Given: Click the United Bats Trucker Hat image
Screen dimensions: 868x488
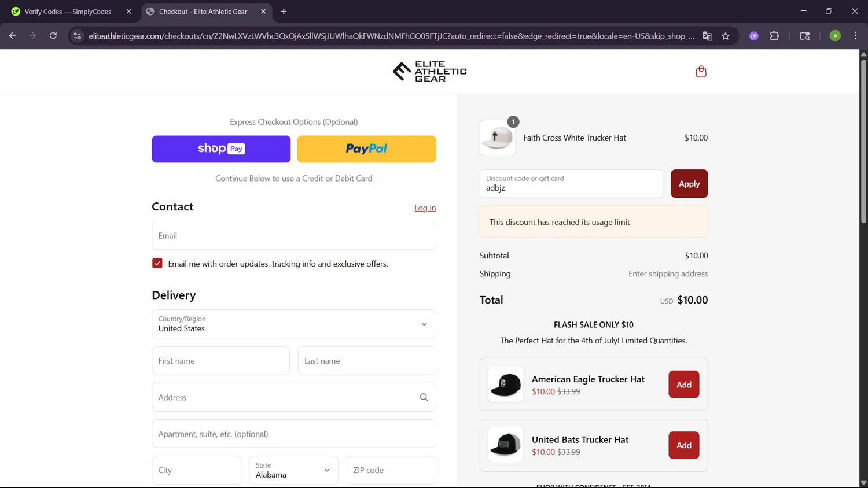Looking at the screenshot, I should [506, 445].
